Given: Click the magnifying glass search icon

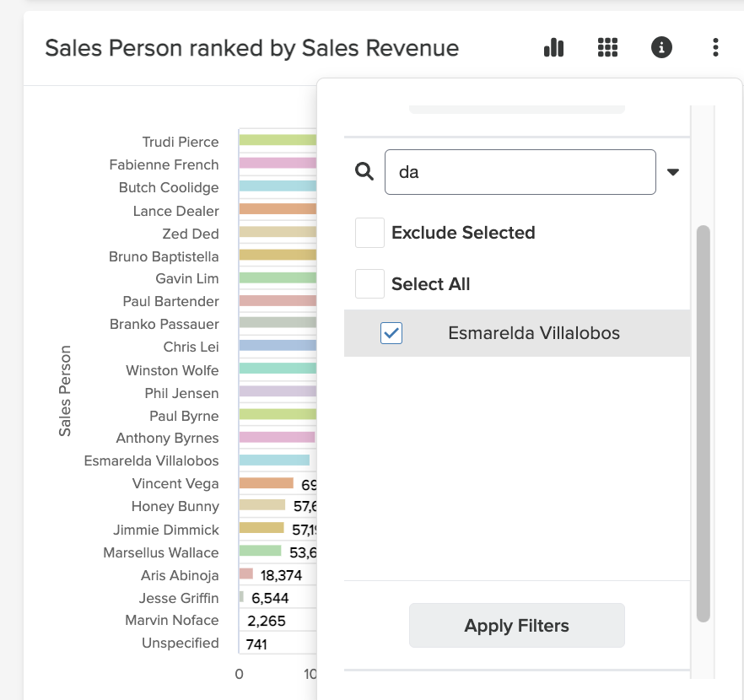Looking at the screenshot, I should [x=364, y=171].
